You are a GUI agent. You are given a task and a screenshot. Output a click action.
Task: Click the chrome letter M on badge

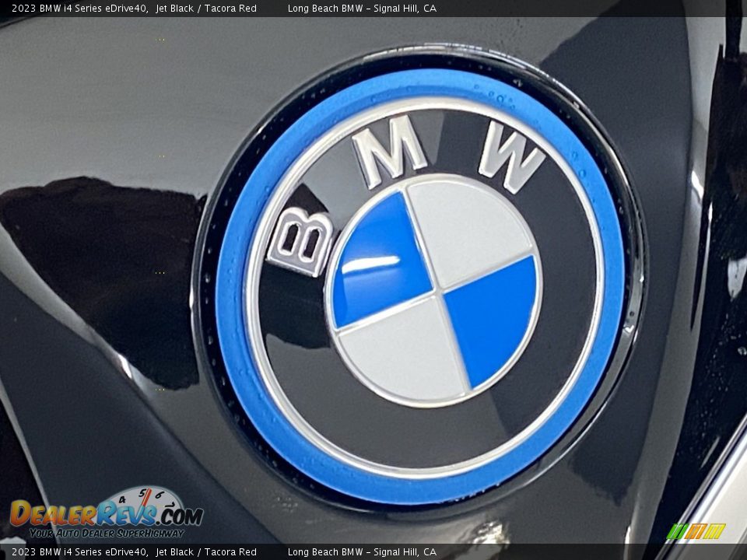(x=389, y=151)
